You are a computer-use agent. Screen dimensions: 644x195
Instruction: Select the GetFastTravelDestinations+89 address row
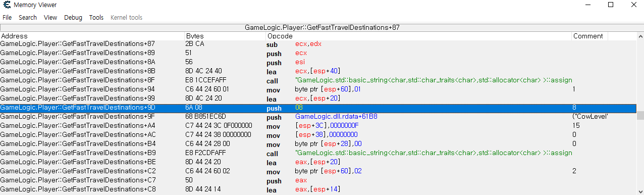click(318, 53)
